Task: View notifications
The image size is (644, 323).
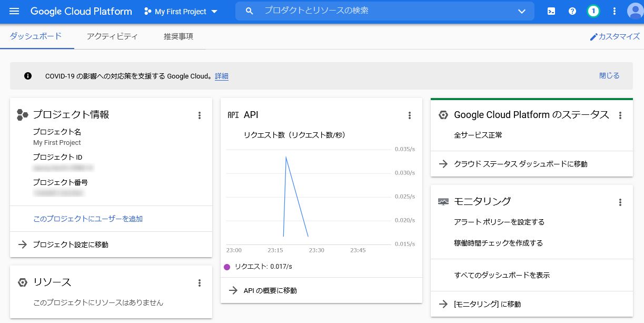Action: coord(593,11)
